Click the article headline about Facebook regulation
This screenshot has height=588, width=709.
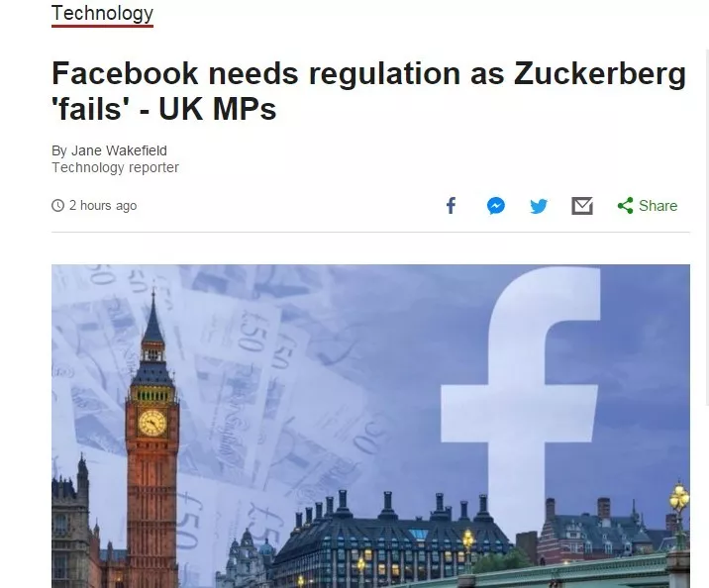tap(368, 91)
